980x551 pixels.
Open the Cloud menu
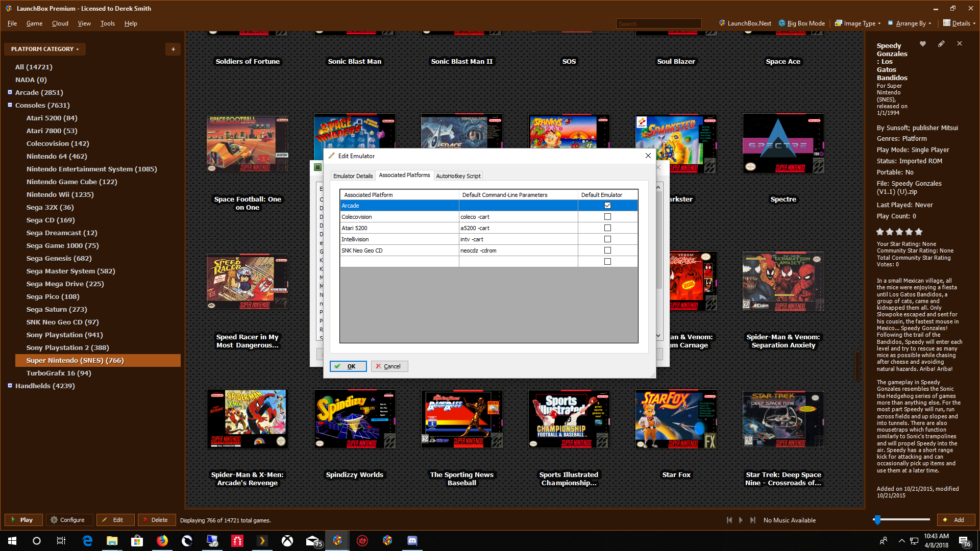coord(60,23)
